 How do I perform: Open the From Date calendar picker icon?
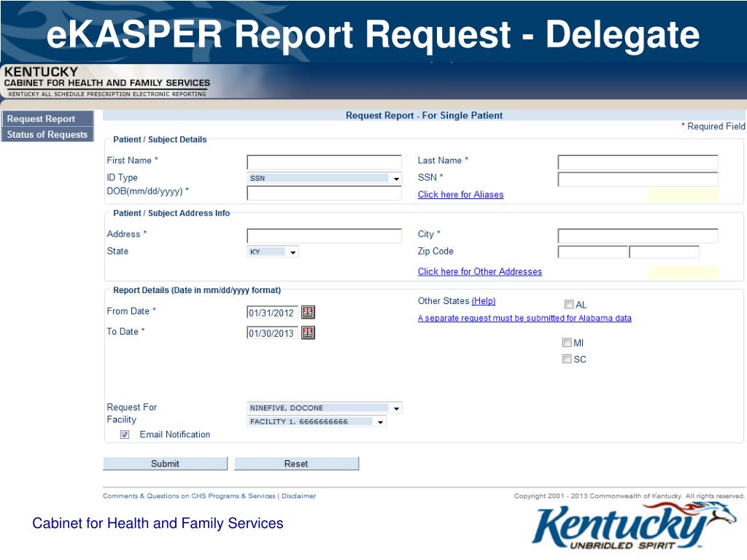309,312
